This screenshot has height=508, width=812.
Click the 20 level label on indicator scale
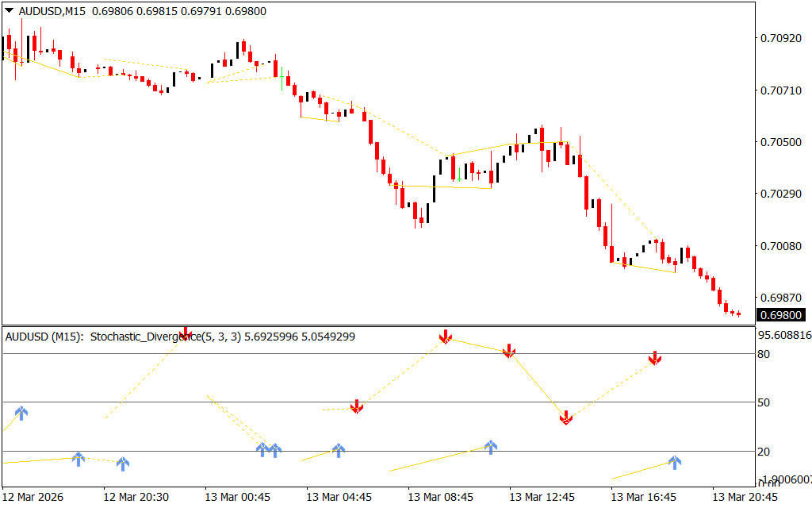[764, 452]
